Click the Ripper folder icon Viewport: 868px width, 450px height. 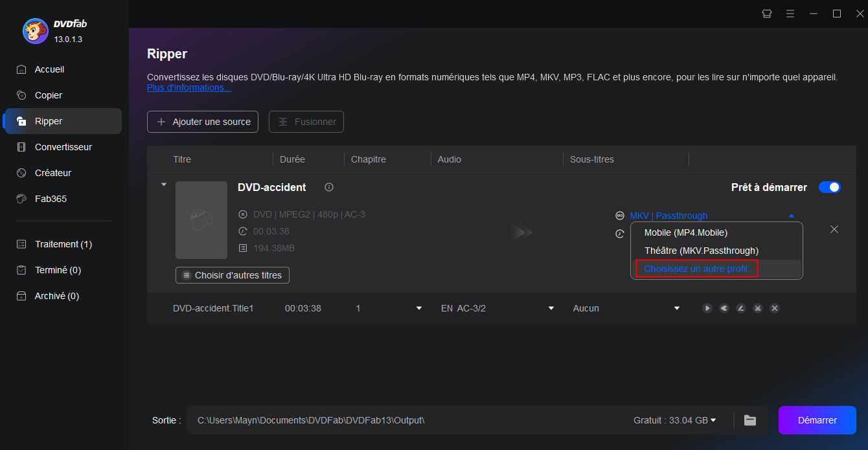21,121
